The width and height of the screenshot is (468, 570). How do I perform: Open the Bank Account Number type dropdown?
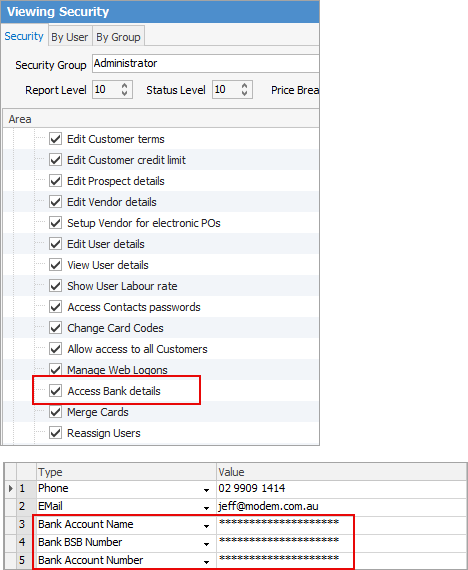coord(206,561)
